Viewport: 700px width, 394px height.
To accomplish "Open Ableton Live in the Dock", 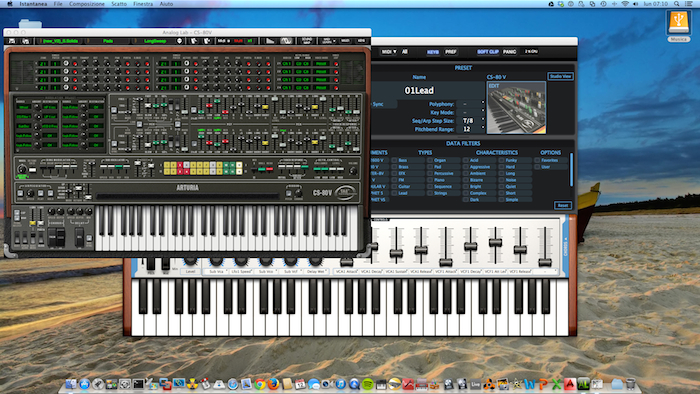I will (x=475, y=384).
